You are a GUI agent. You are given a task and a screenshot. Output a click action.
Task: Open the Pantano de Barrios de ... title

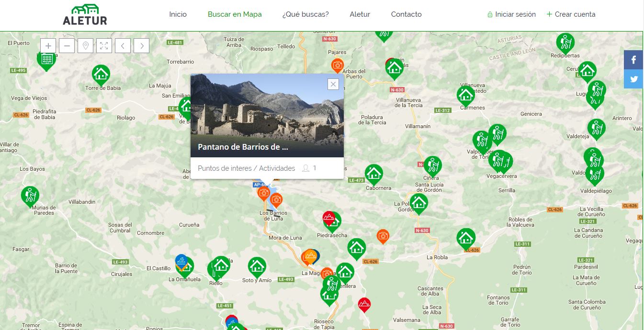pyautogui.click(x=243, y=147)
